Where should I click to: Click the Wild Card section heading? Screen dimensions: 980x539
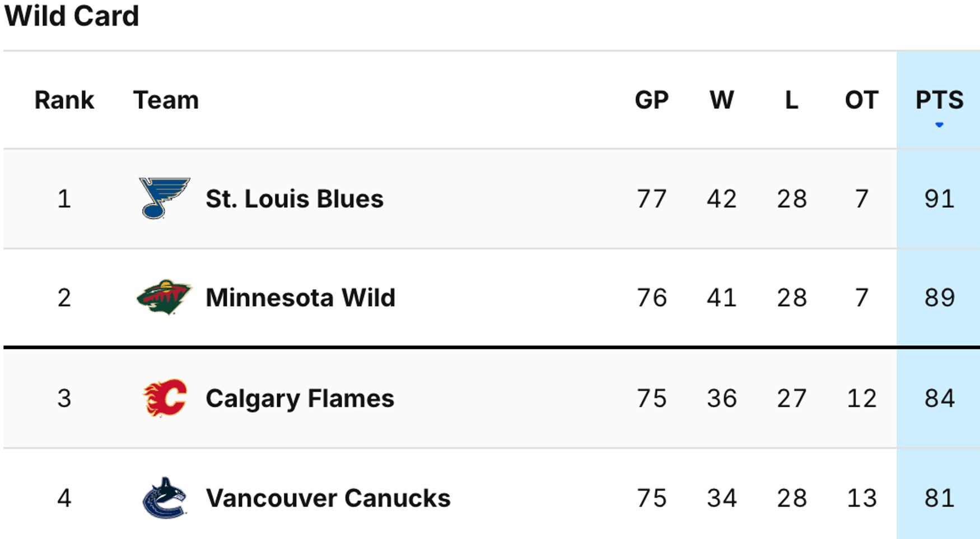[72, 16]
